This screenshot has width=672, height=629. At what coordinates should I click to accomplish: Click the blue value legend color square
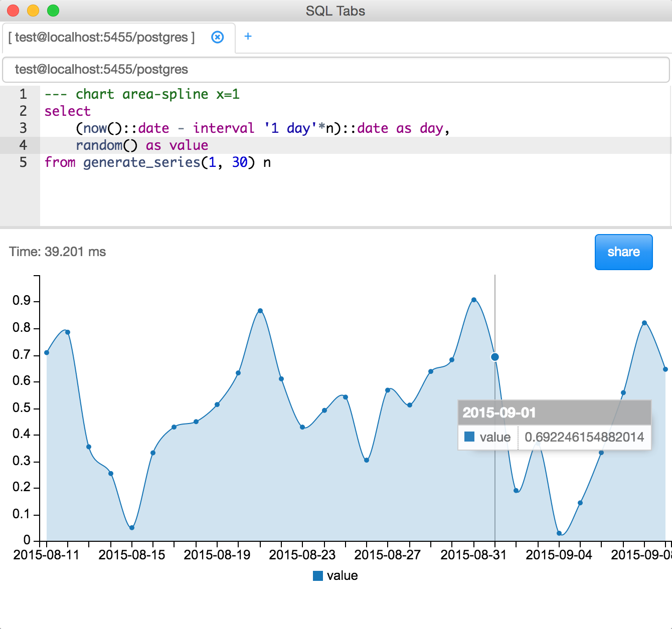(x=317, y=576)
